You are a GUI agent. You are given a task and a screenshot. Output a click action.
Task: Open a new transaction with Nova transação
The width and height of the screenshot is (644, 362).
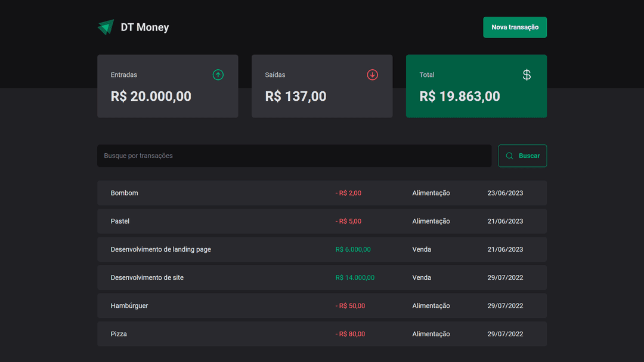(x=515, y=27)
